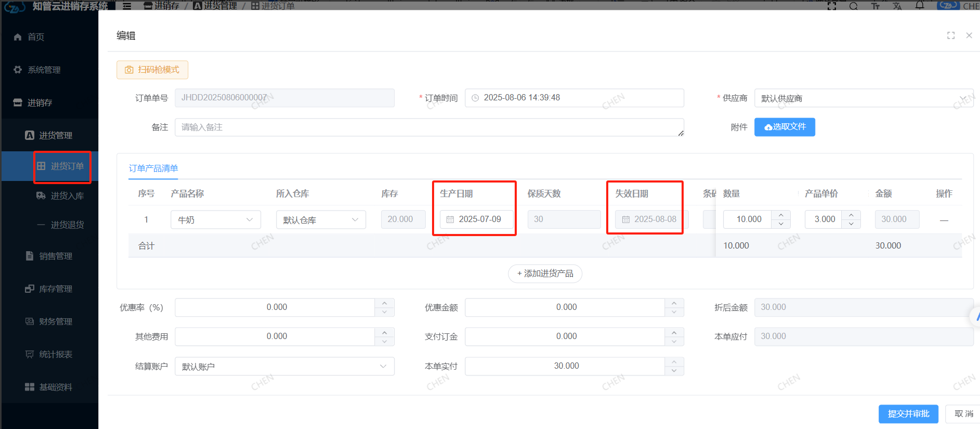Screen dimensions: 980x429
Task: Open the notification bell in top bar
Action: click(x=920, y=6)
